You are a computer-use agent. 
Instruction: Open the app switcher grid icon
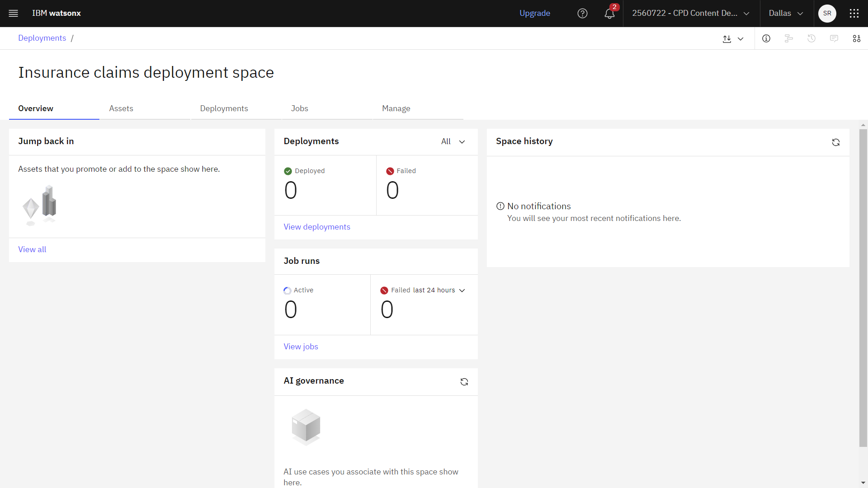pyautogui.click(x=854, y=13)
